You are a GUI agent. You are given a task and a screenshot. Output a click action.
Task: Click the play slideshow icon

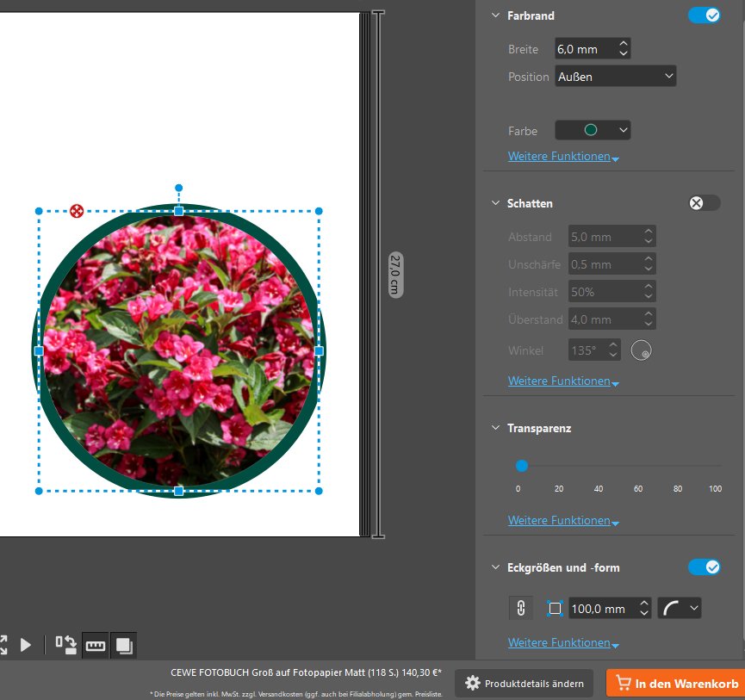pyautogui.click(x=26, y=644)
